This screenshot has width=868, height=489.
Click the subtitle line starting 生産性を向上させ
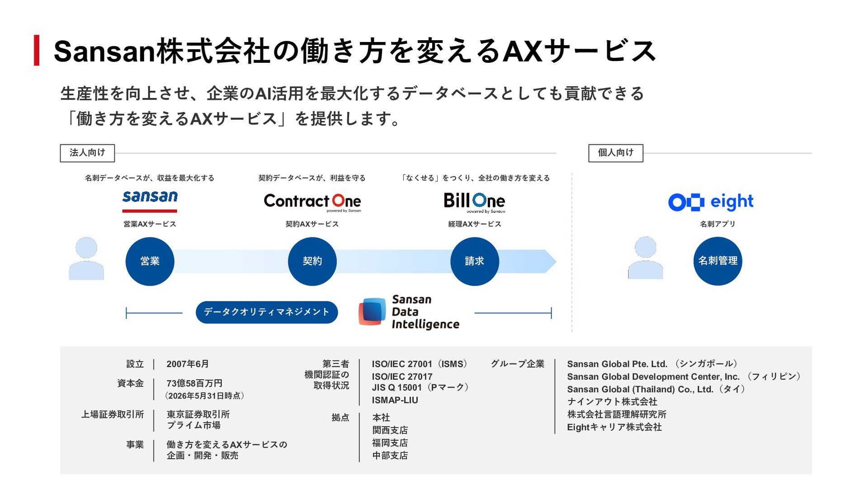tap(352, 94)
